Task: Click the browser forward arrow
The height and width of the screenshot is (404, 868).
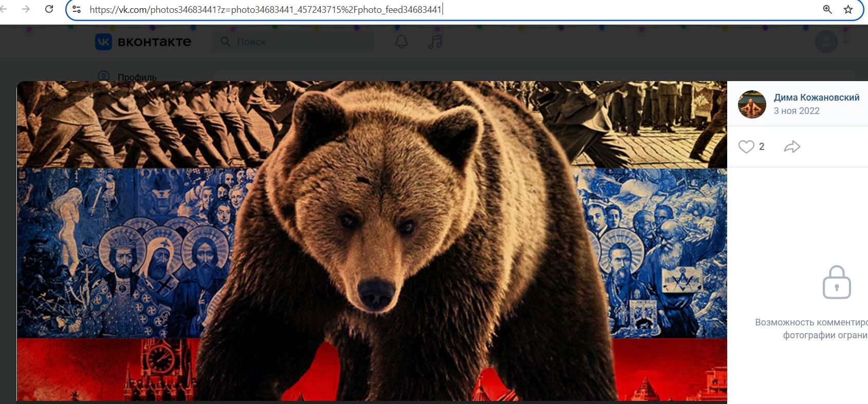Action: point(26,9)
